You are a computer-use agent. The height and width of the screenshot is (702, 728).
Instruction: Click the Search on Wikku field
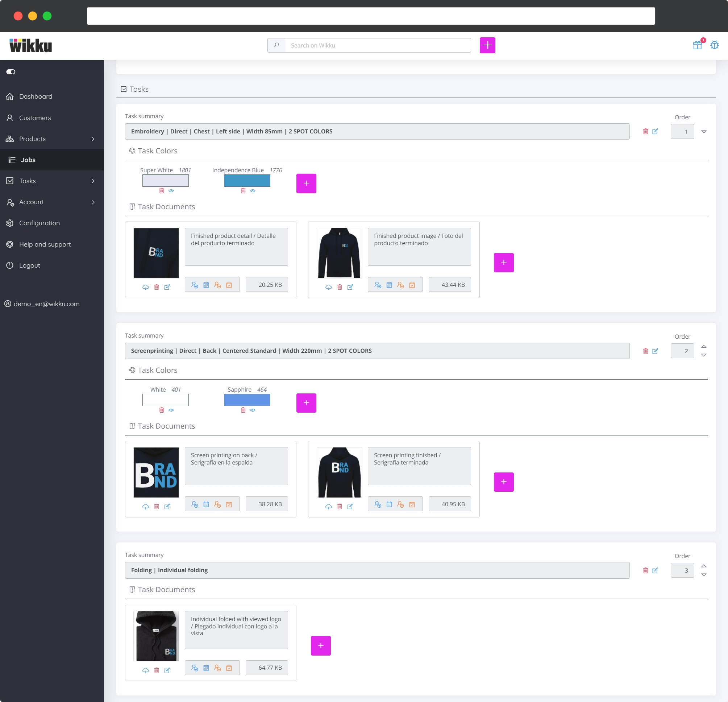[x=377, y=45]
